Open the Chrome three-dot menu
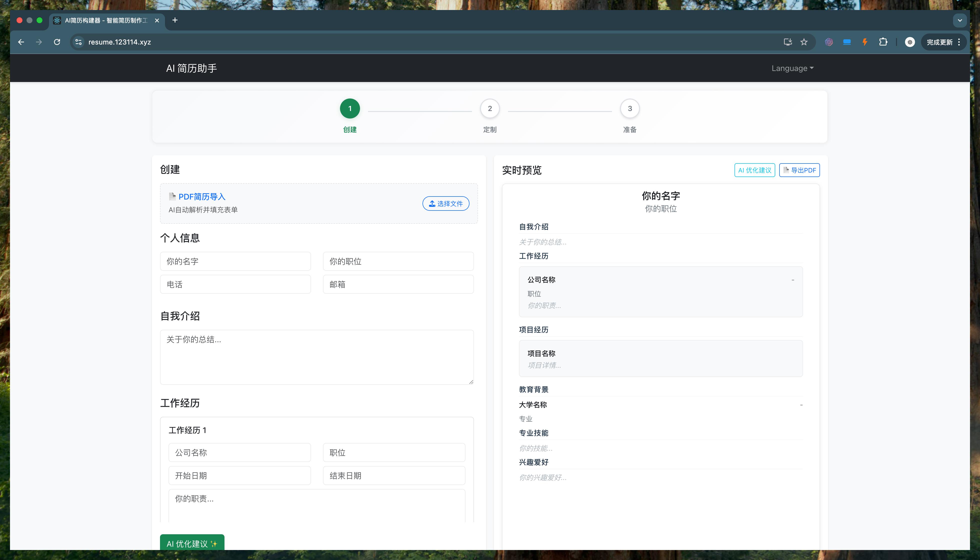This screenshot has height=560, width=980. (x=959, y=42)
